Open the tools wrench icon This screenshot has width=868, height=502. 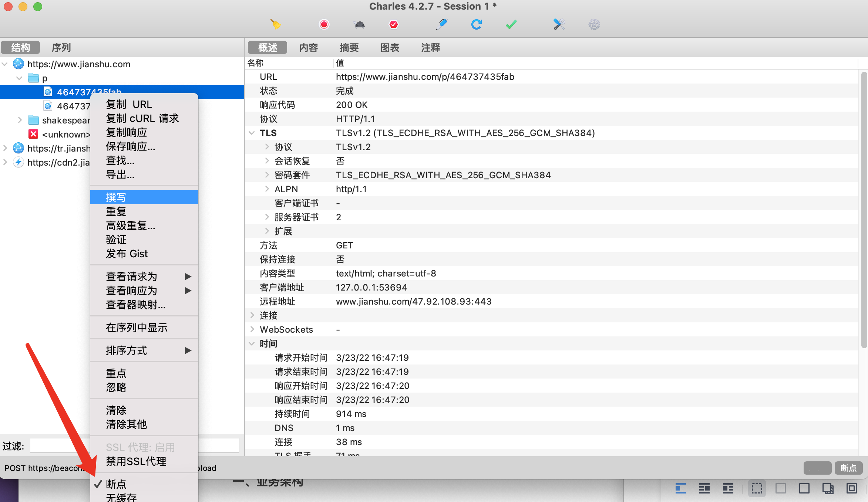point(559,24)
